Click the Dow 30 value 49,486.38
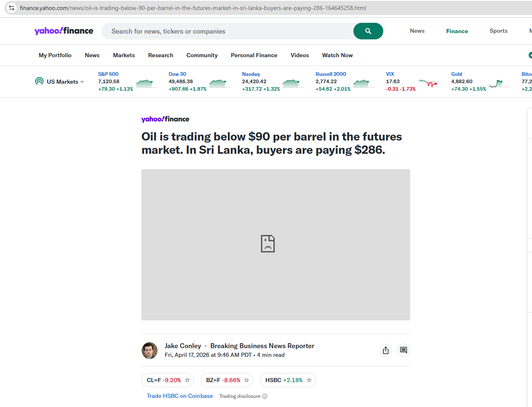Viewport: 532px width, 407px height. point(181,82)
